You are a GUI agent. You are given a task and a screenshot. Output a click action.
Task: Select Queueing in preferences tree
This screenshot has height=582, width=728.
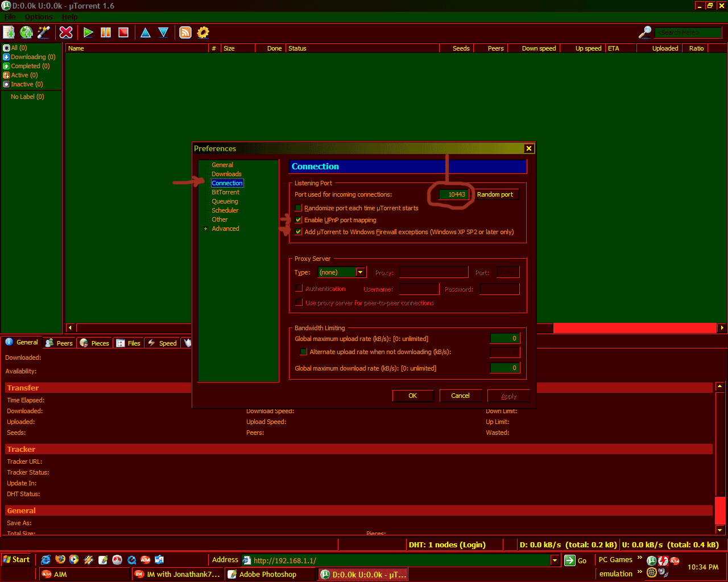[225, 201]
